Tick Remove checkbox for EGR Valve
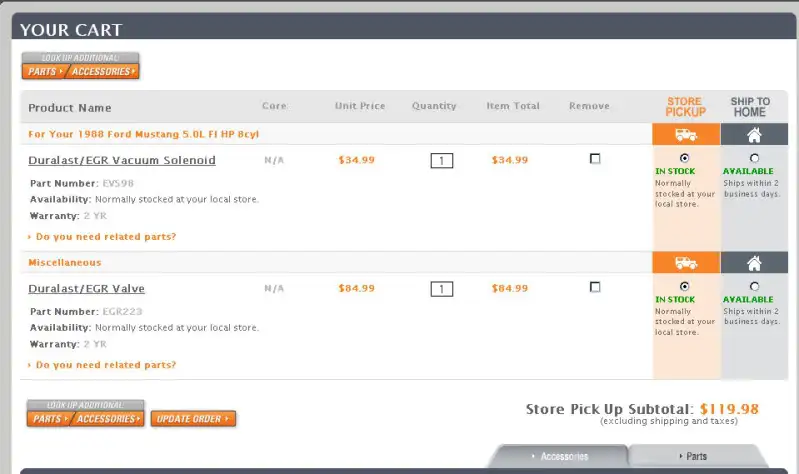Viewport: 799px width, 474px height. (x=595, y=287)
